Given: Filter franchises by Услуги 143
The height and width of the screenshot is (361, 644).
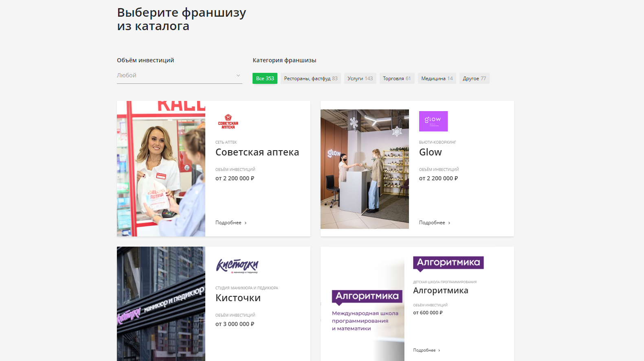Looking at the screenshot, I should pyautogui.click(x=360, y=79).
